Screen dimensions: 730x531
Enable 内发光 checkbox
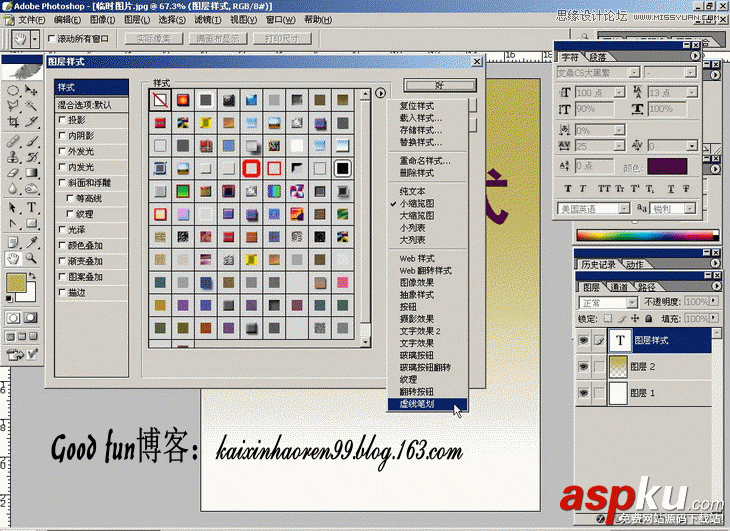point(62,167)
